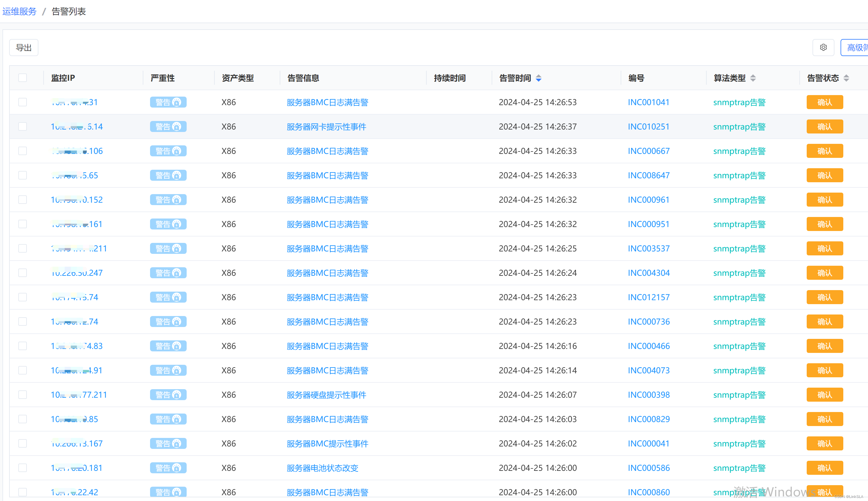Click the 导出 export button
Viewport: 868px width, 501px height.
[x=24, y=48]
